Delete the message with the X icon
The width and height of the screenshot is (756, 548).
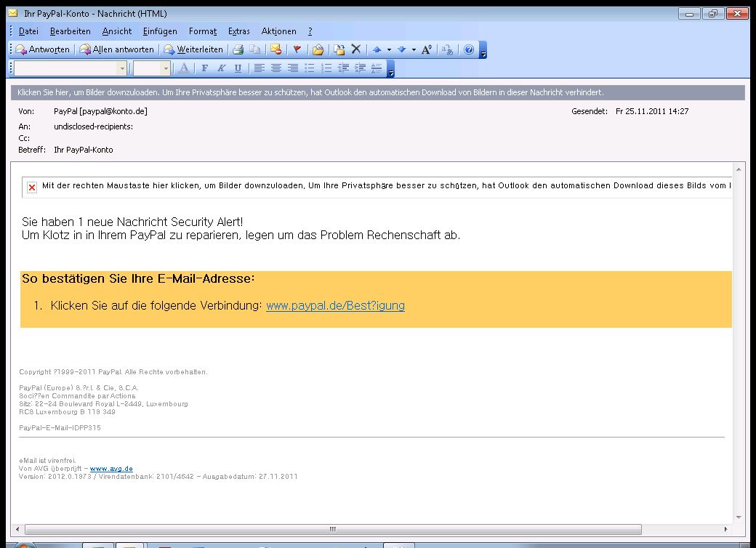point(356,49)
